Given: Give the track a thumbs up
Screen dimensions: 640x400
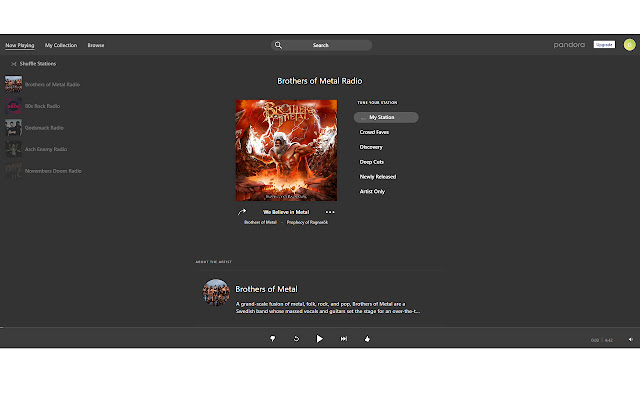Looking at the screenshot, I should tap(367, 339).
